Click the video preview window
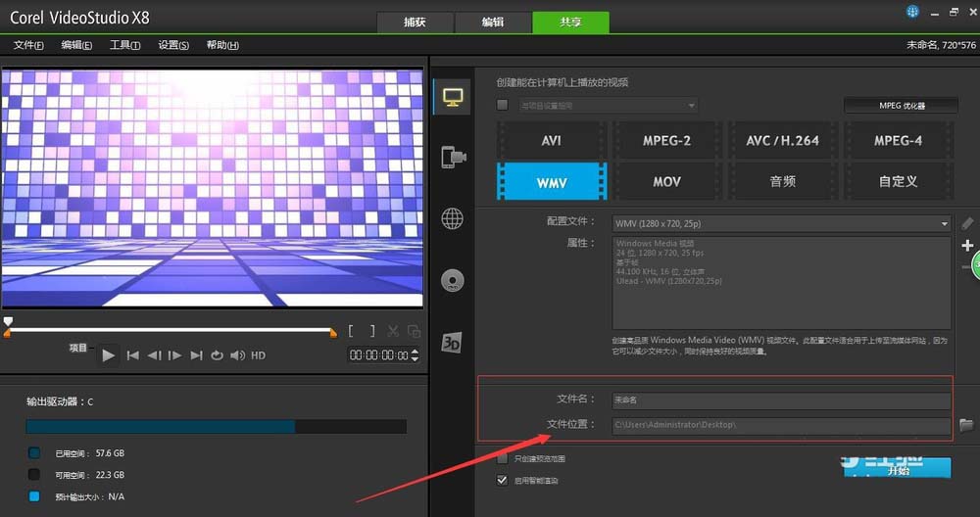The height and width of the screenshot is (517, 980). (213, 189)
